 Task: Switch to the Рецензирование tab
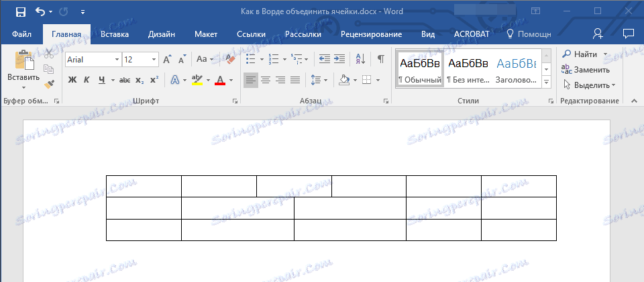tap(371, 34)
